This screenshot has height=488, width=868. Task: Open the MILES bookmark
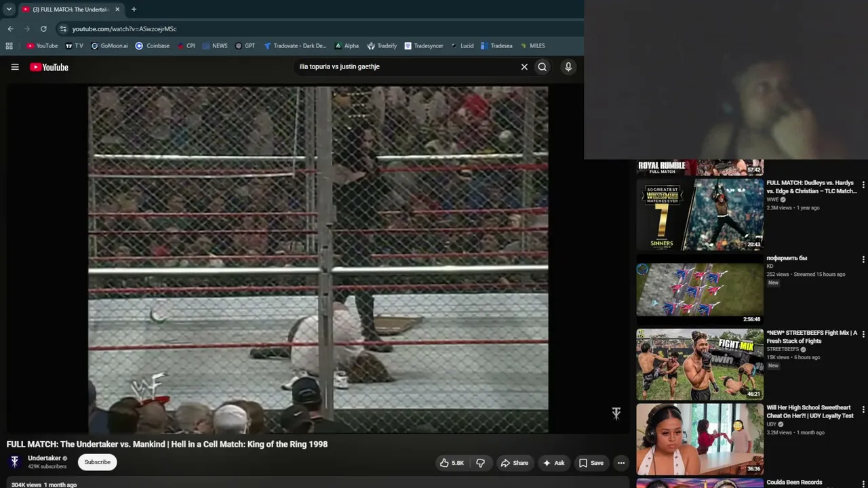(x=532, y=46)
